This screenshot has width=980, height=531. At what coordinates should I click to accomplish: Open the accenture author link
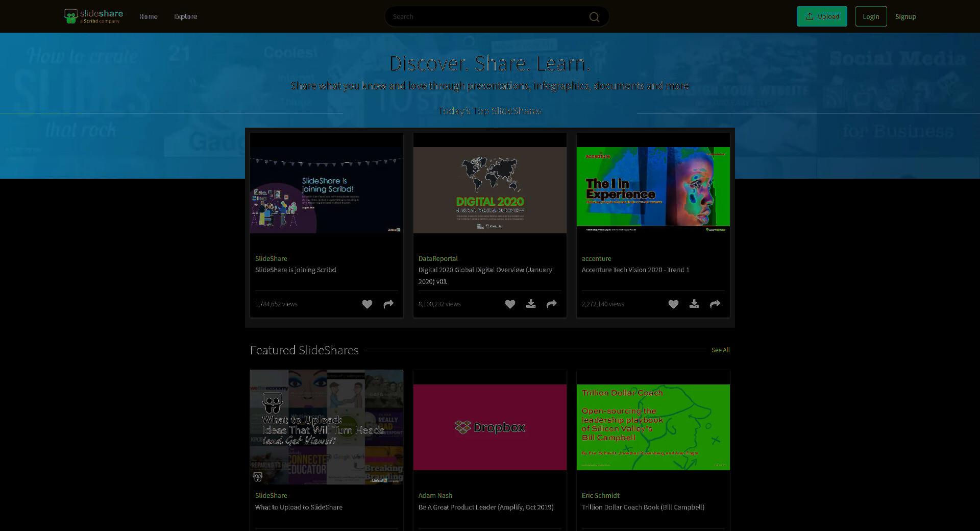pyautogui.click(x=596, y=258)
